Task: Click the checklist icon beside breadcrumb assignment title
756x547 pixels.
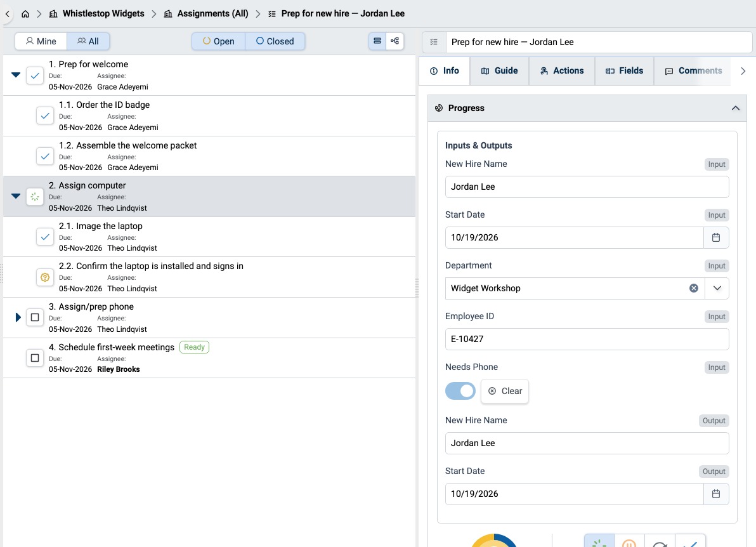Action: [x=272, y=14]
